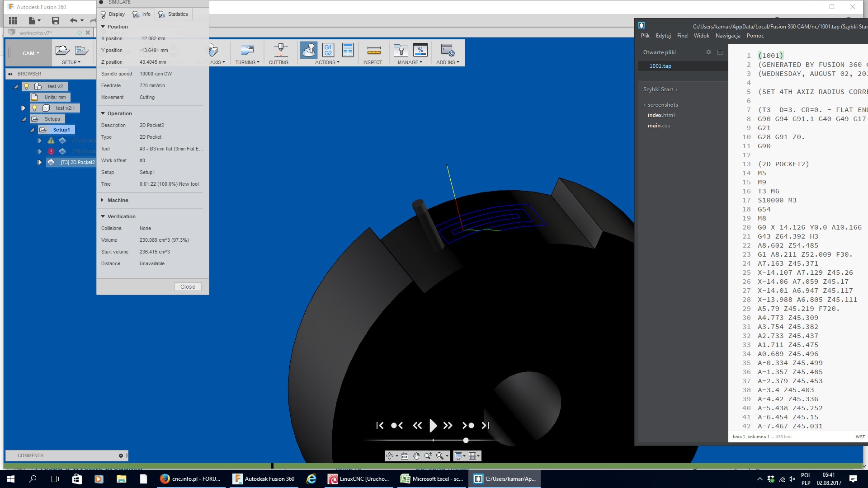This screenshot has height=488, width=868.
Task: Jump to start of simulation
Action: (x=380, y=425)
